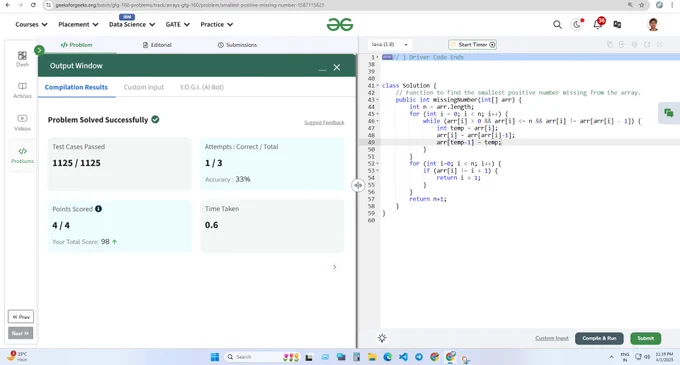Click the right chevron below results
This screenshot has height=365, width=680.
[x=334, y=267]
